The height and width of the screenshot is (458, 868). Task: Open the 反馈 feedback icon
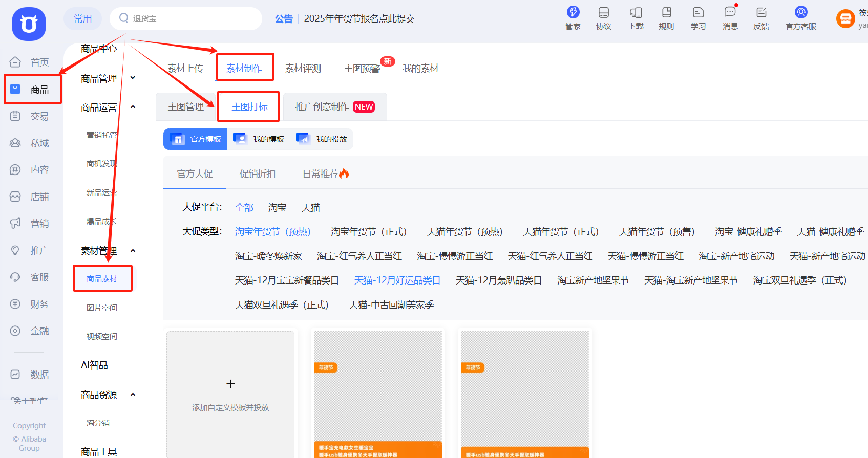pos(761,12)
